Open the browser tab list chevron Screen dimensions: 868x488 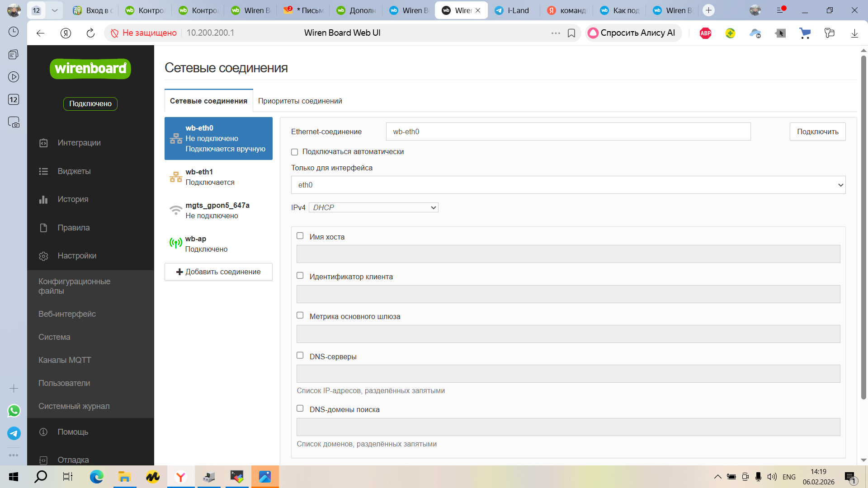point(55,10)
